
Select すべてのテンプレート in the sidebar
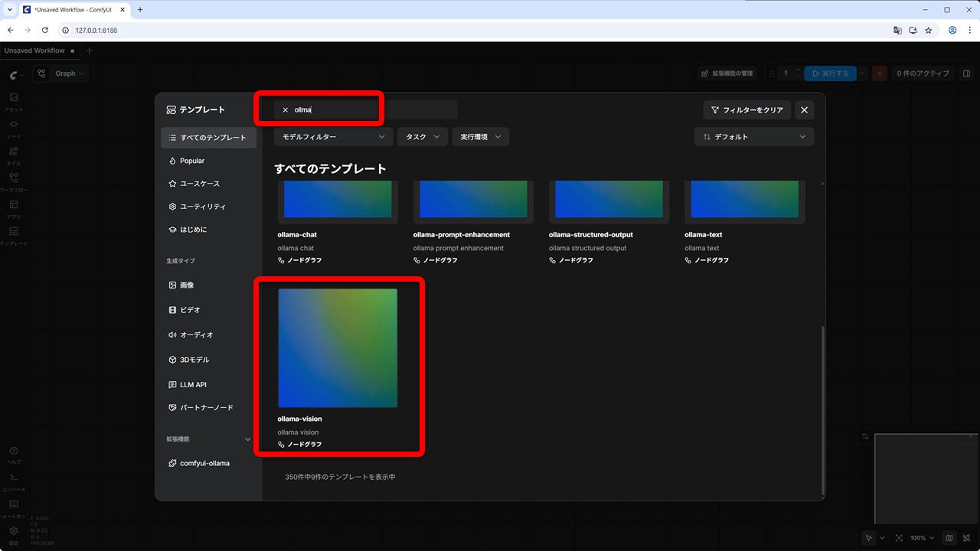[x=208, y=138]
